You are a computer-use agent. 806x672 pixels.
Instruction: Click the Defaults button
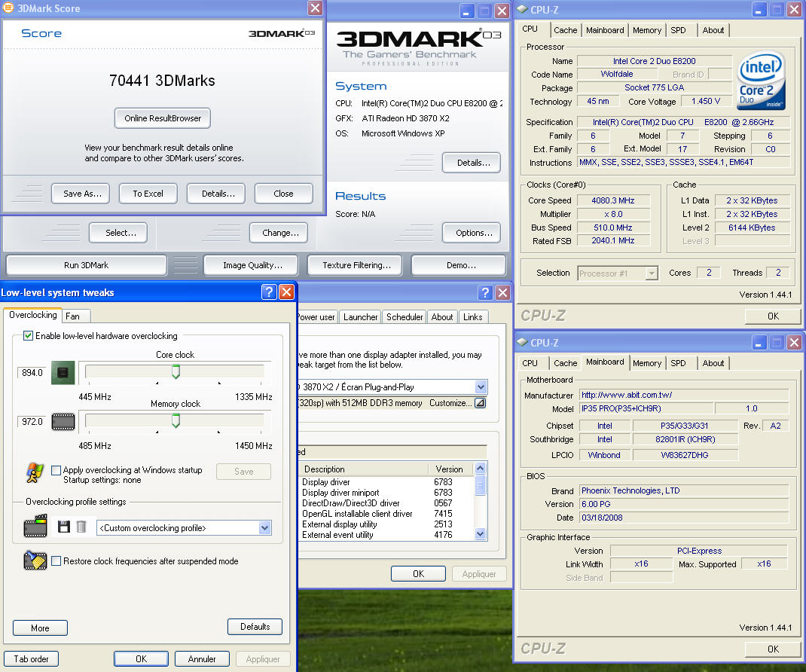coord(255,627)
